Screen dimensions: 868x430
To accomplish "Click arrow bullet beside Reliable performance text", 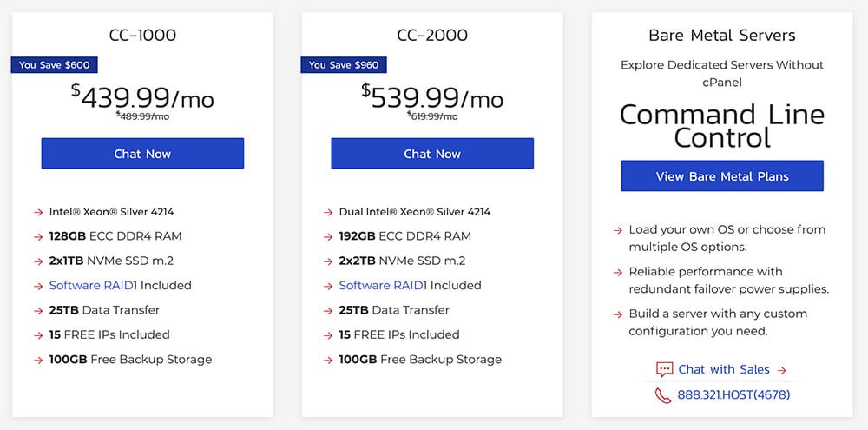I will coord(618,272).
